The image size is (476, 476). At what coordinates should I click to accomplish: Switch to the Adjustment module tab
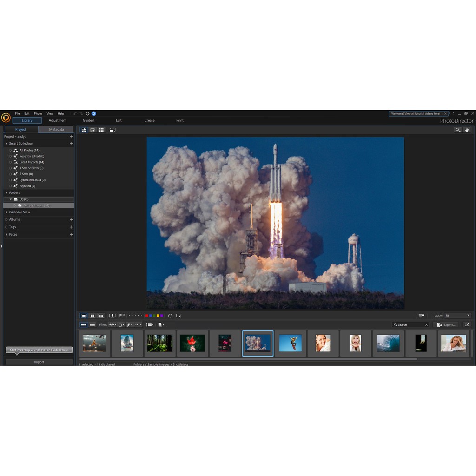(58, 120)
